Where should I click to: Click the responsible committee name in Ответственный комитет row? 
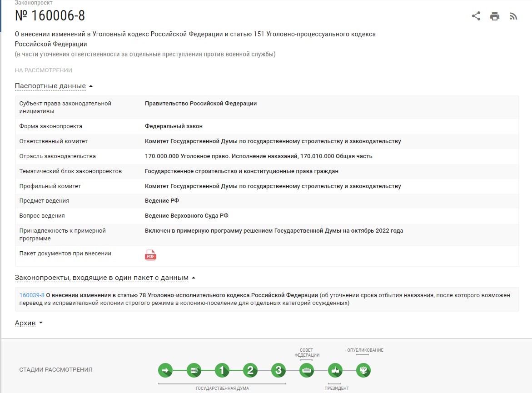point(273,141)
